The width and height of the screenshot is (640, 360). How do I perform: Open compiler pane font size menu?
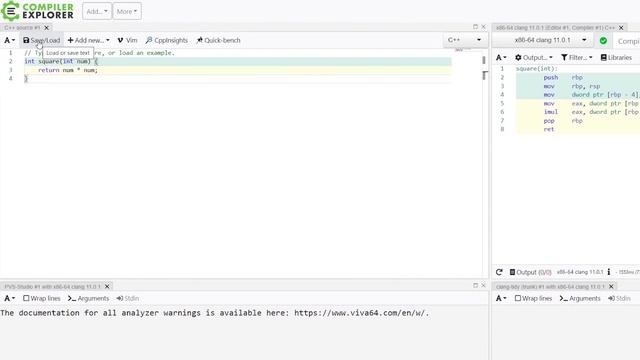(501, 58)
